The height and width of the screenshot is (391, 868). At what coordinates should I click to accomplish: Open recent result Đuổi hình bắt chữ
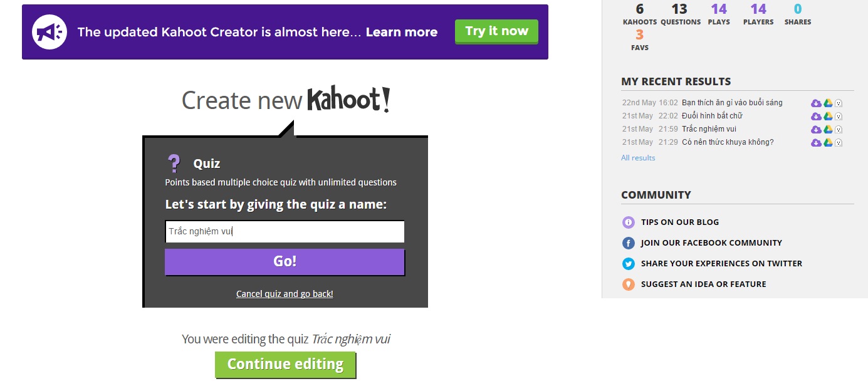pyautogui.click(x=712, y=116)
